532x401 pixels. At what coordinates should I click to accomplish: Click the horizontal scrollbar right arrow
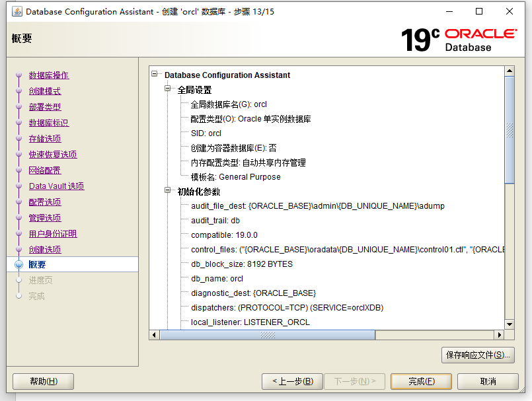click(499, 335)
